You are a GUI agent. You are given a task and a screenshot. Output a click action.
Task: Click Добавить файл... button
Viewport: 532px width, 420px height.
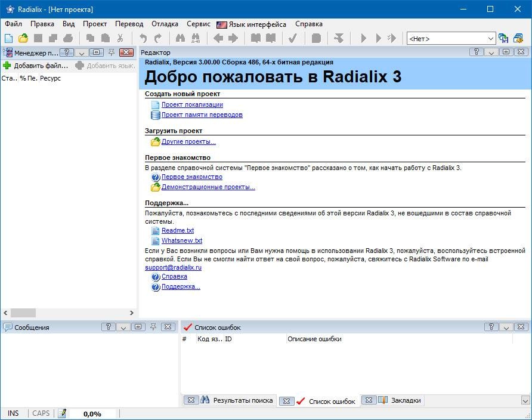click(x=35, y=66)
